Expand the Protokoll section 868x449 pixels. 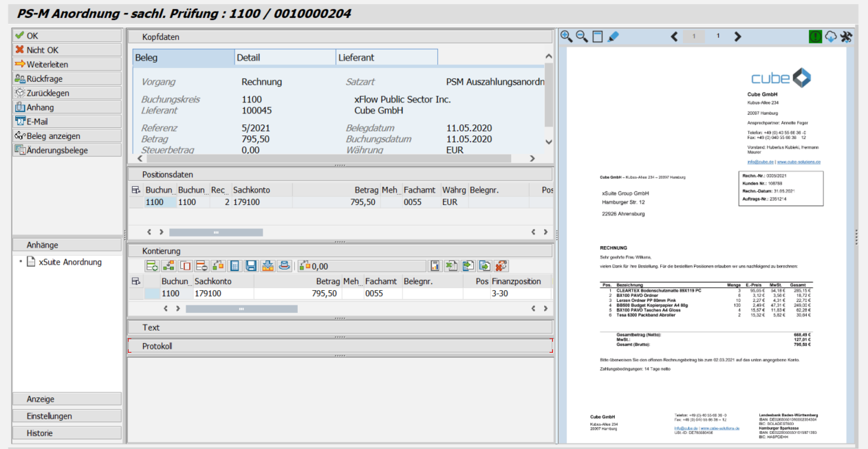(x=157, y=346)
